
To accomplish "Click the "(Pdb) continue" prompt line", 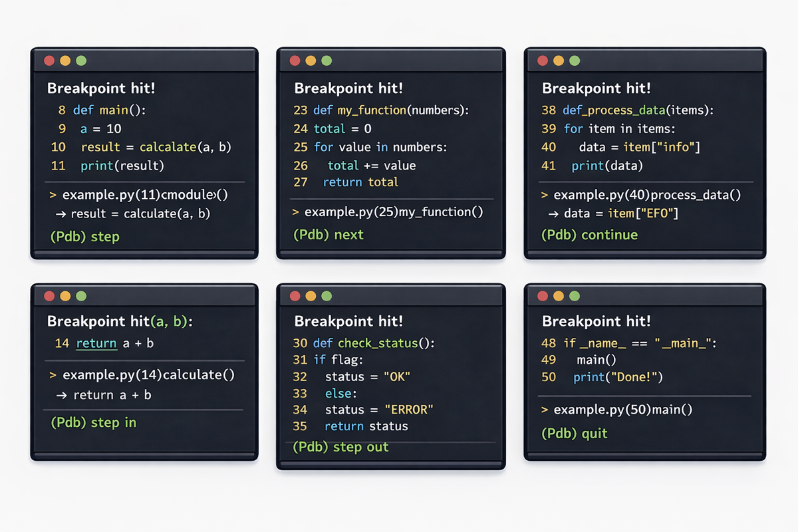I will click(x=589, y=235).
